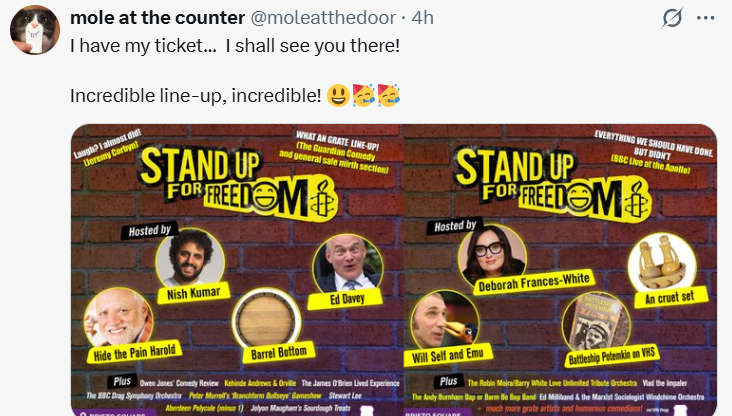
Task: Click the grinning face emoji
Action: pyautogui.click(x=338, y=96)
